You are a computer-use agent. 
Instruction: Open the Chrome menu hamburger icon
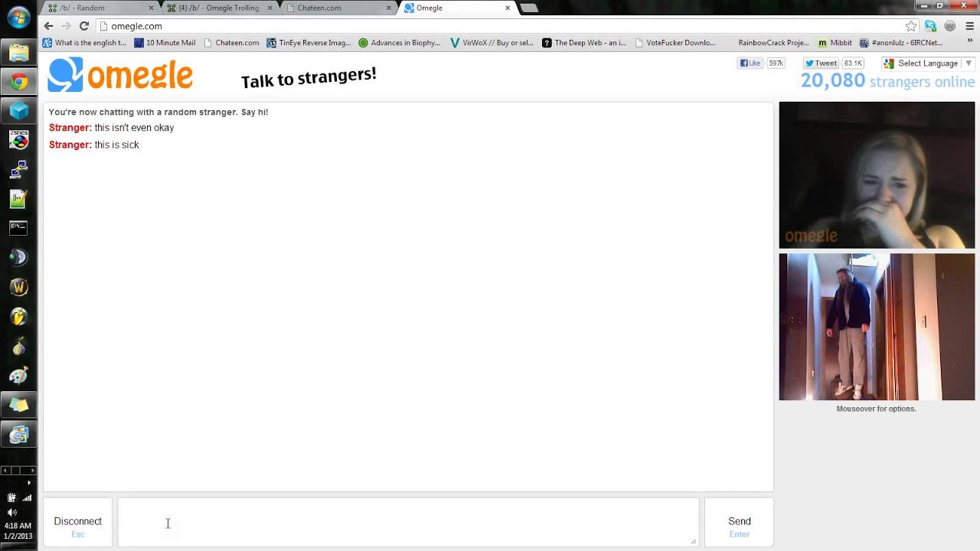[x=969, y=26]
